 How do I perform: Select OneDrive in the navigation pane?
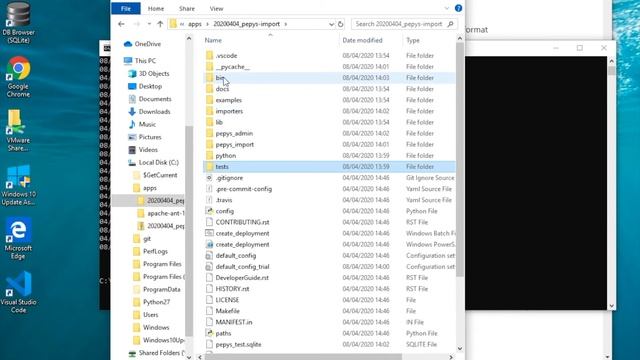click(142, 44)
